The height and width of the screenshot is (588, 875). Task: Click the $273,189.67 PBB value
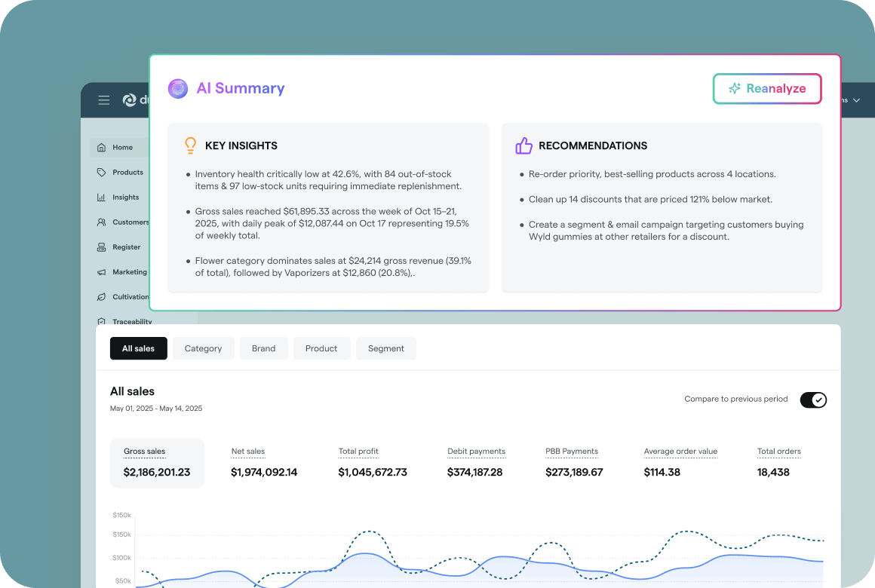pyautogui.click(x=574, y=473)
